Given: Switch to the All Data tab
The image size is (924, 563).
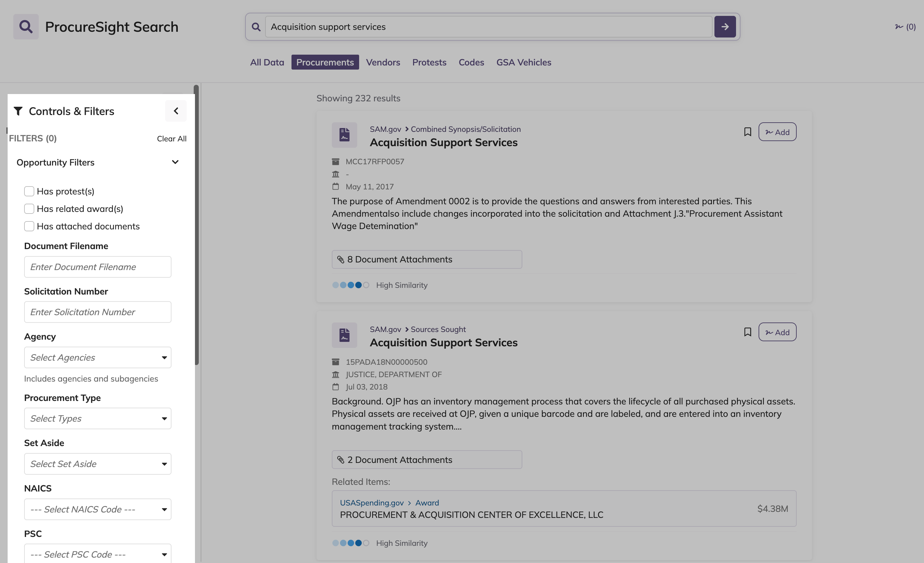Looking at the screenshot, I should tap(267, 62).
